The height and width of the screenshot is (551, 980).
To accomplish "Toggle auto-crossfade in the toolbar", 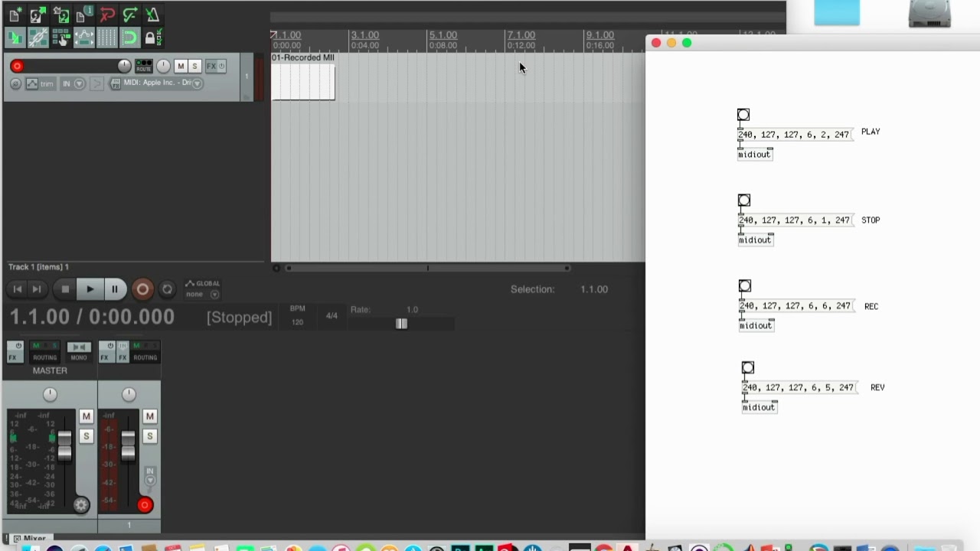I will click(15, 37).
